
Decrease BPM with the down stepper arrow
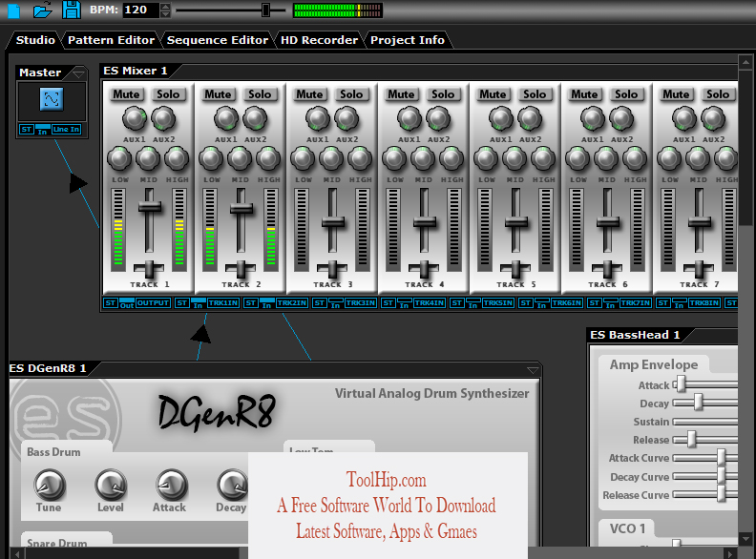click(165, 14)
